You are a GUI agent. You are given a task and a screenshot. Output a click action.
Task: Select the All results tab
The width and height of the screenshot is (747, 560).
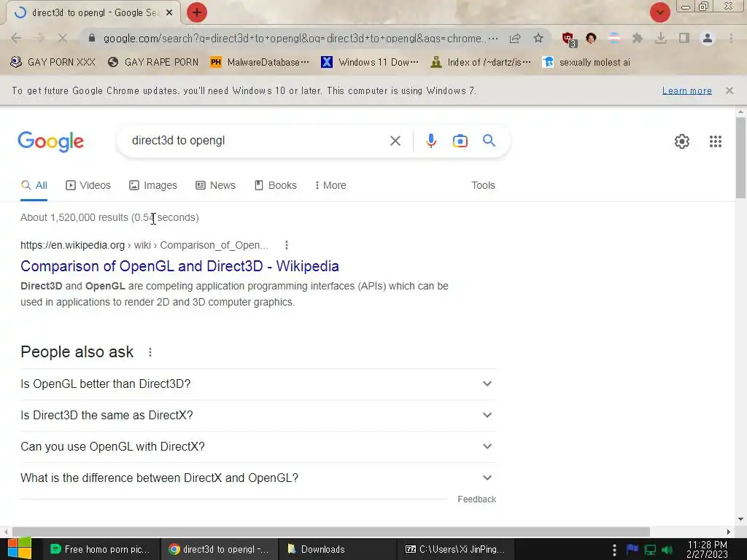point(34,185)
